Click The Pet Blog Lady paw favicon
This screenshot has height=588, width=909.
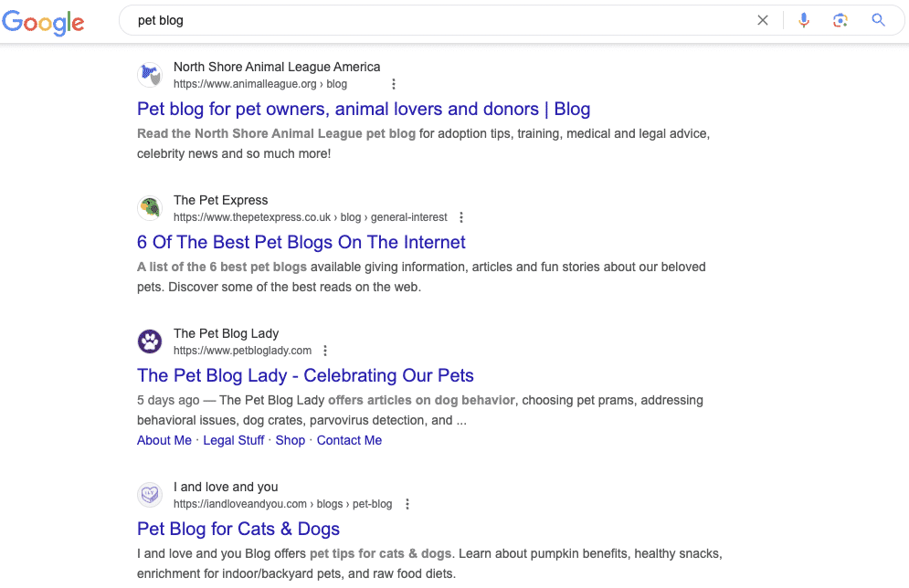point(150,341)
